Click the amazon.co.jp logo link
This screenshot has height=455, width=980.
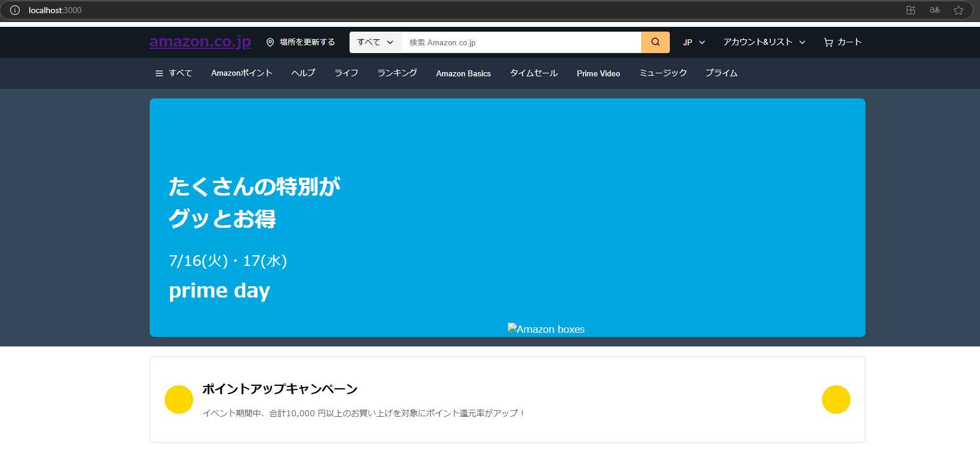(x=200, y=42)
